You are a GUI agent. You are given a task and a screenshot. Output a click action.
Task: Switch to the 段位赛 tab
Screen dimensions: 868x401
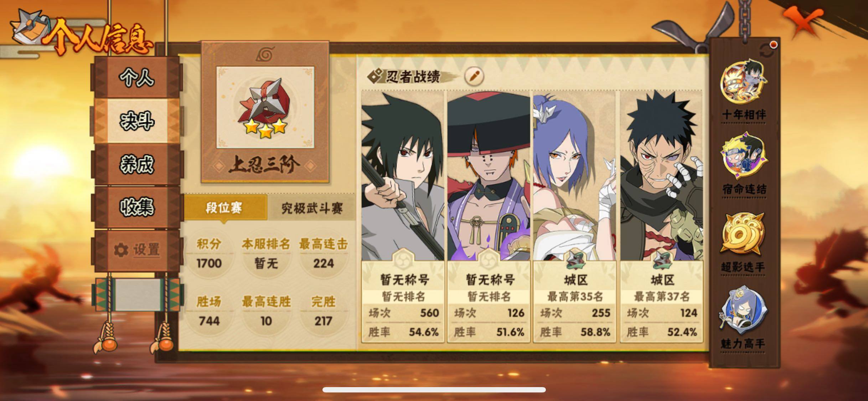(225, 208)
